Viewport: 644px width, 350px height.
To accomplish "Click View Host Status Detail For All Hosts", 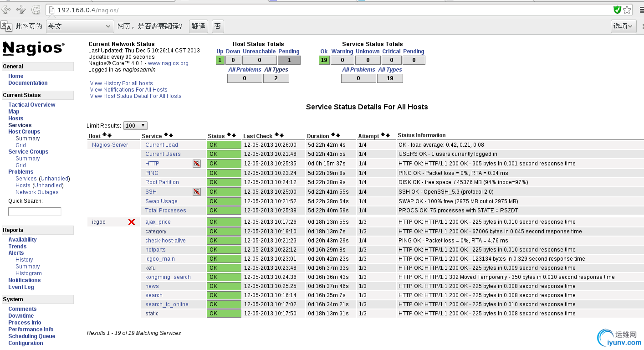I will [136, 96].
